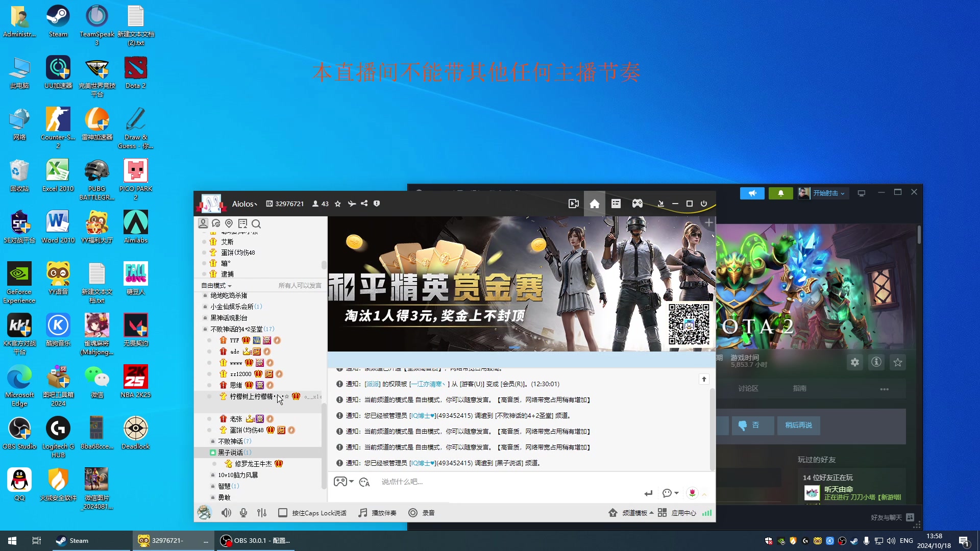Click the Steam announcement megaphone button
This screenshot has width=980, height=551.
click(x=752, y=193)
